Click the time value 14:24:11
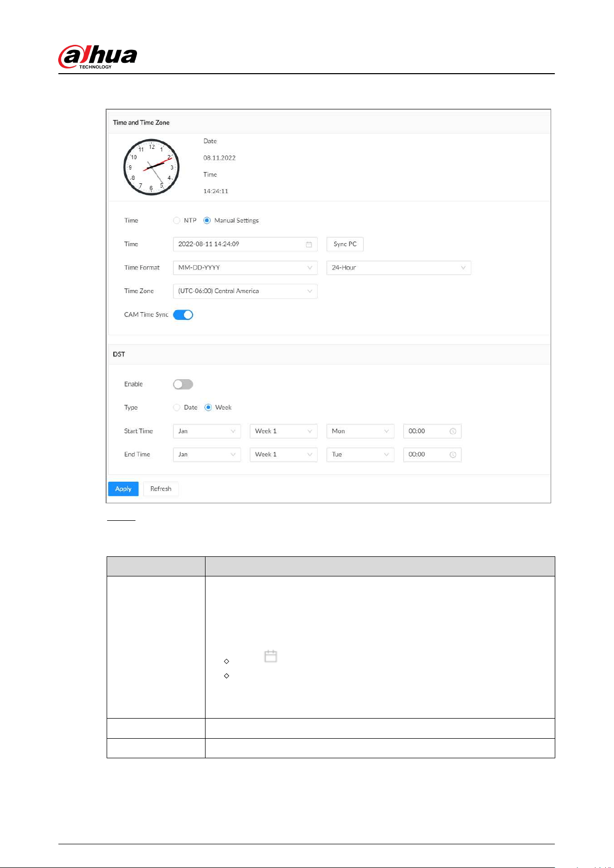Image resolution: width=614 pixels, height=868 pixels. [x=216, y=191]
